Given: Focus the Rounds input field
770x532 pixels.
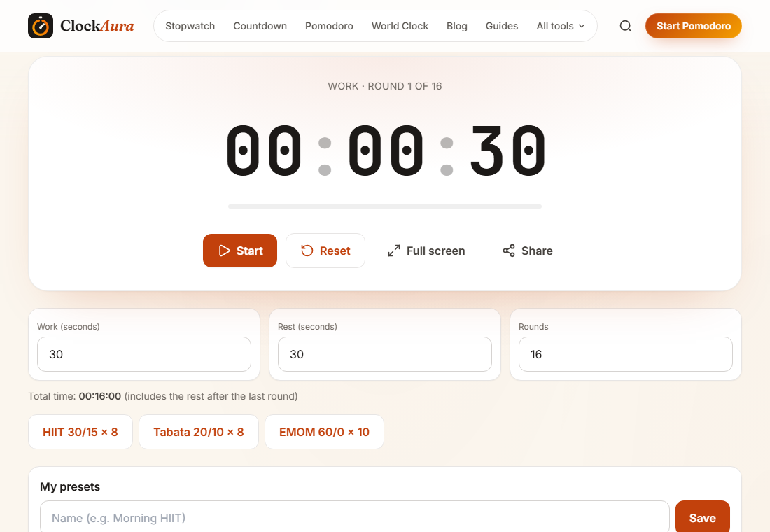Looking at the screenshot, I should pos(626,354).
